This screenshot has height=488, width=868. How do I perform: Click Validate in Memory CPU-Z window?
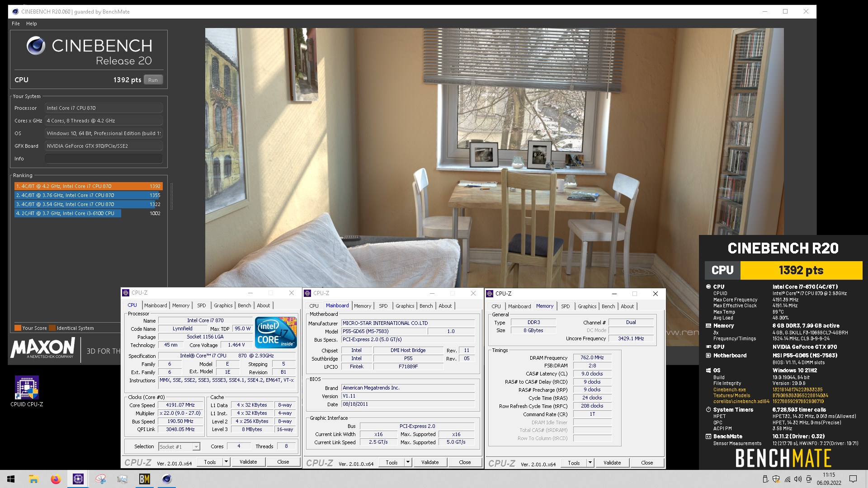(612, 463)
